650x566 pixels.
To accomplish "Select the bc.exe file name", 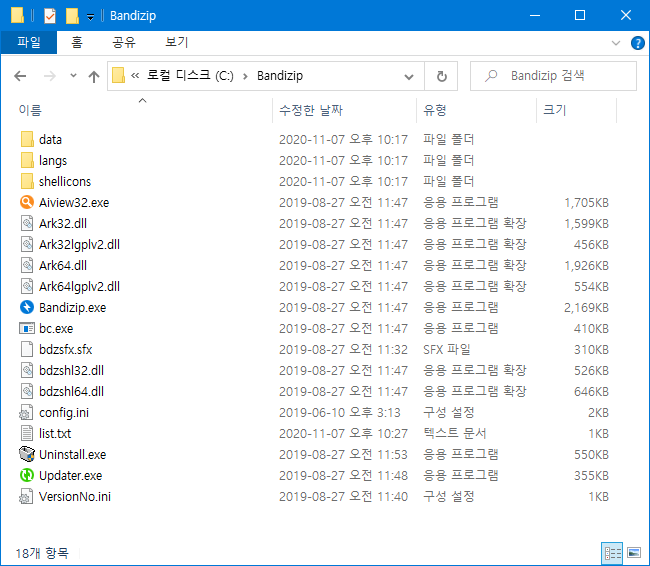I will tap(56, 329).
